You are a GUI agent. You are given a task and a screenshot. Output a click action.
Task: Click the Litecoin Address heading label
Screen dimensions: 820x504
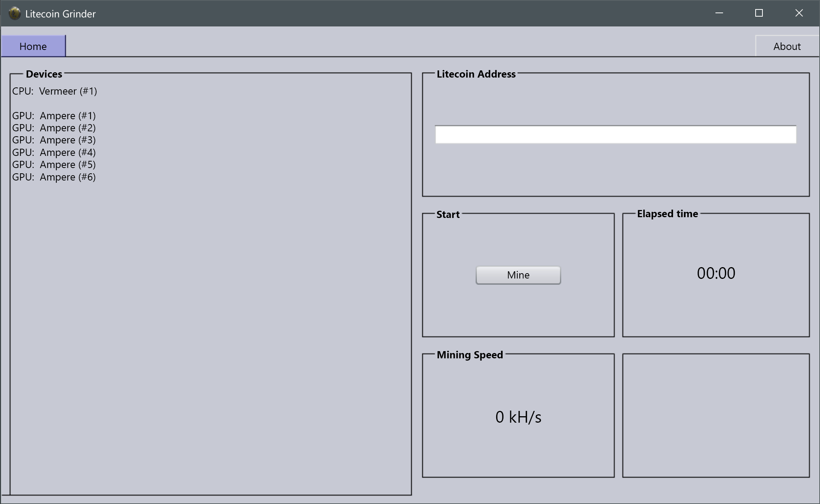(476, 74)
